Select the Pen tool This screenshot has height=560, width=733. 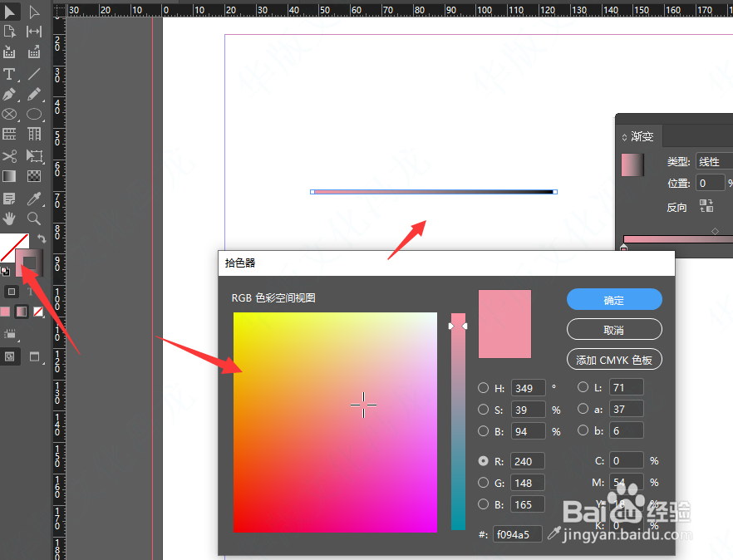point(9,95)
